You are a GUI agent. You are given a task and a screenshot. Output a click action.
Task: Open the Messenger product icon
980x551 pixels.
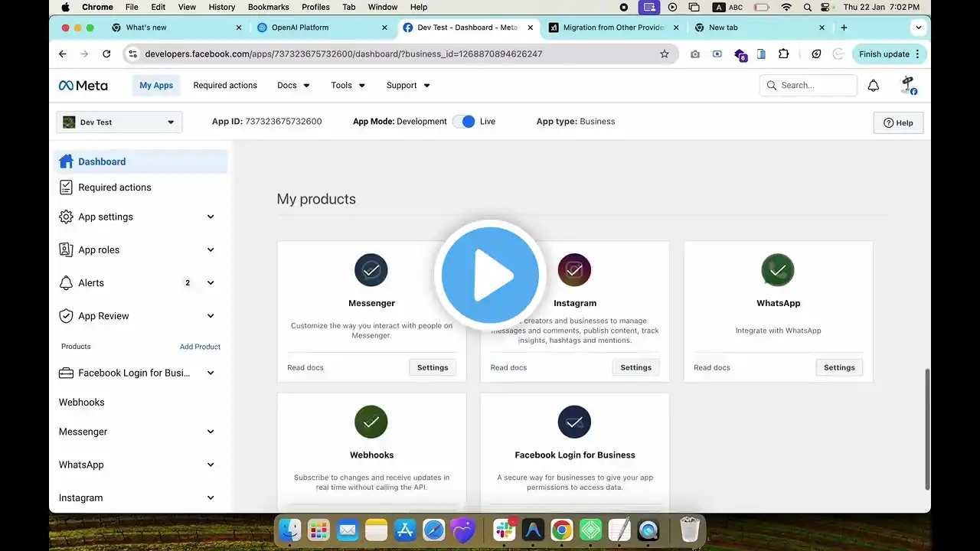(371, 270)
